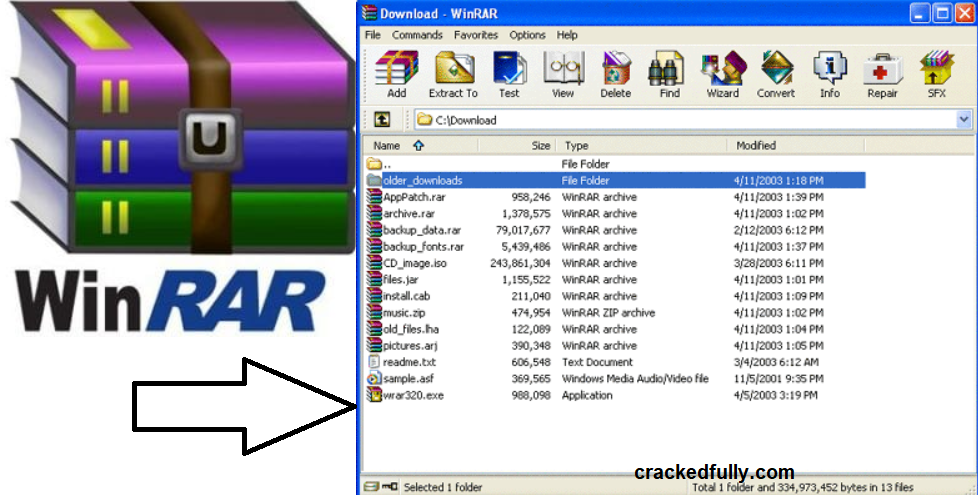Select the readme.txt document icon
This screenshot has height=495, width=978.
374,362
